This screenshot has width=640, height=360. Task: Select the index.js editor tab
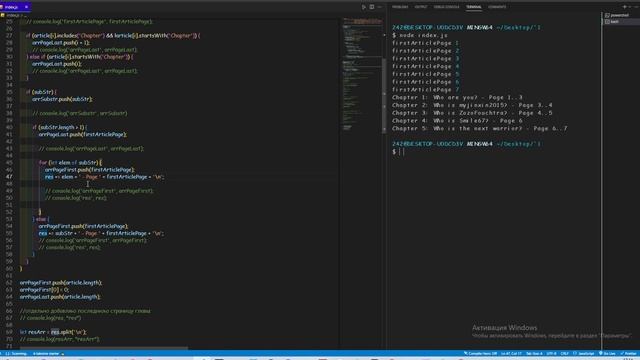(15, 7)
